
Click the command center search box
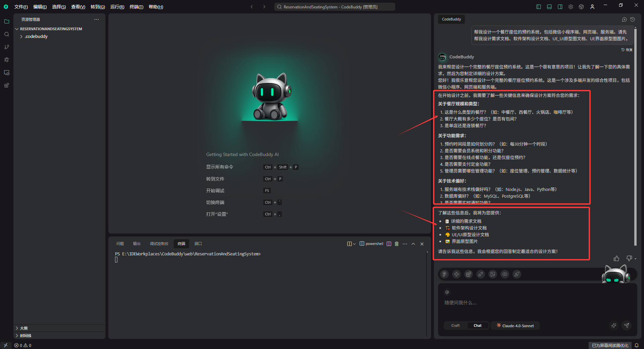click(334, 7)
